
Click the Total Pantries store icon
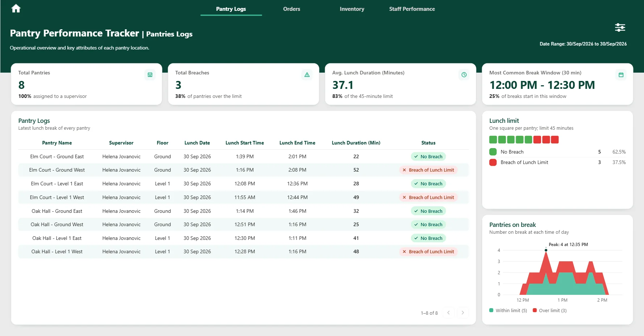point(150,75)
